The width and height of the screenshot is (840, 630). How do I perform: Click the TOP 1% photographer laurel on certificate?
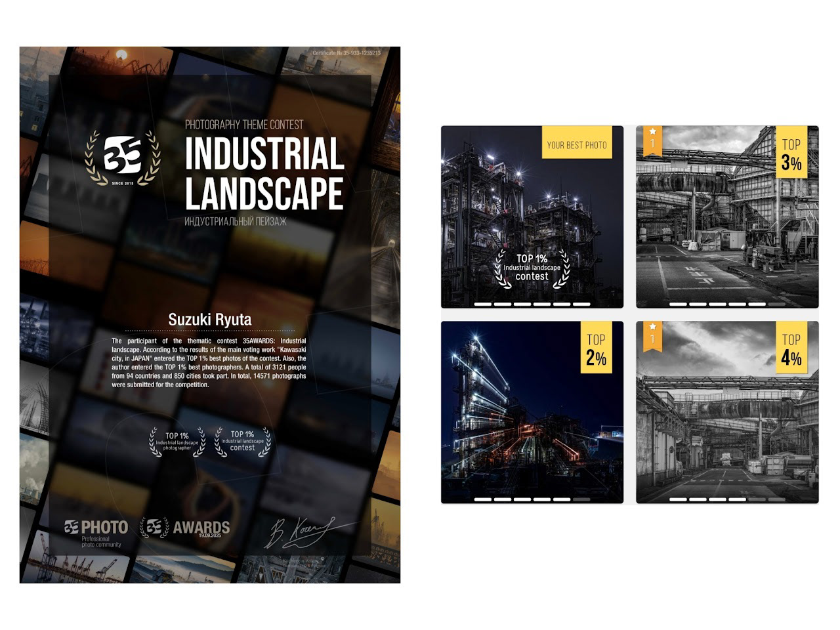coord(177,441)
